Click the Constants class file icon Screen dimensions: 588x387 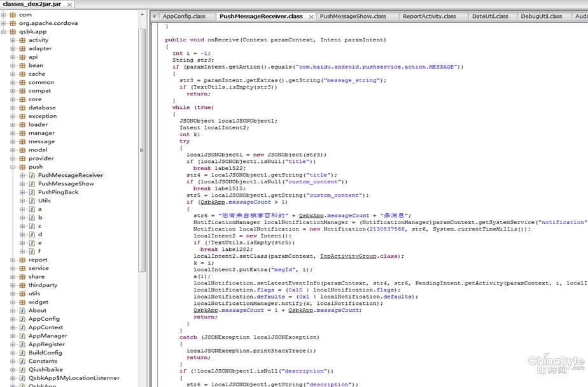point(22,361)
